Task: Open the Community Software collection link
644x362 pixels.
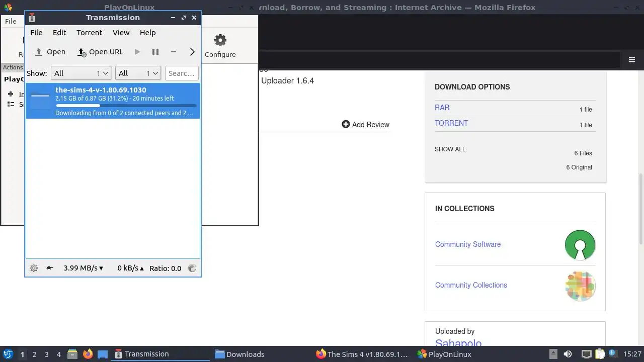Action: (x=468, y=244)
